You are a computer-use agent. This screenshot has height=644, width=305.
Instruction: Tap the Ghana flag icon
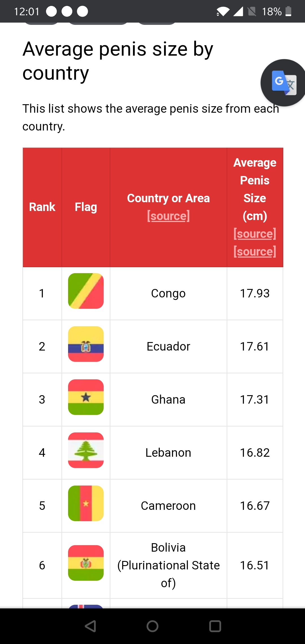click(x=86, y=397)
